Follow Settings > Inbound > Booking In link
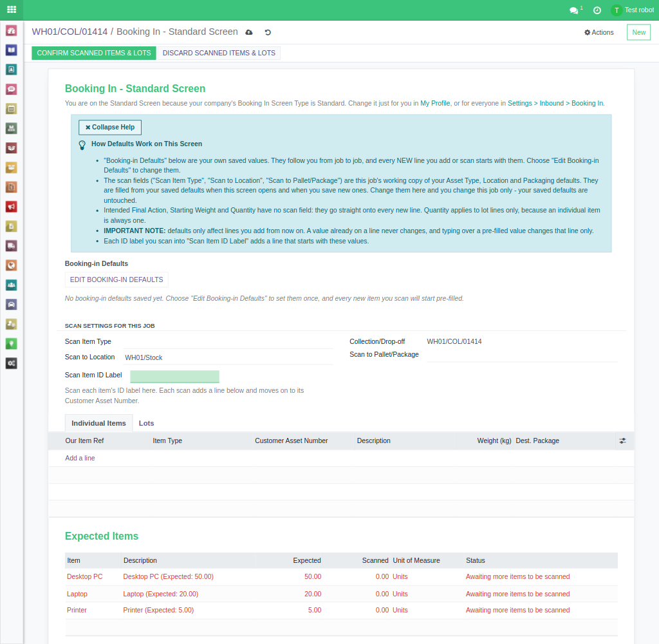This screenshot has width=659, height=644. pyautogui.click(x=555, y=104)
